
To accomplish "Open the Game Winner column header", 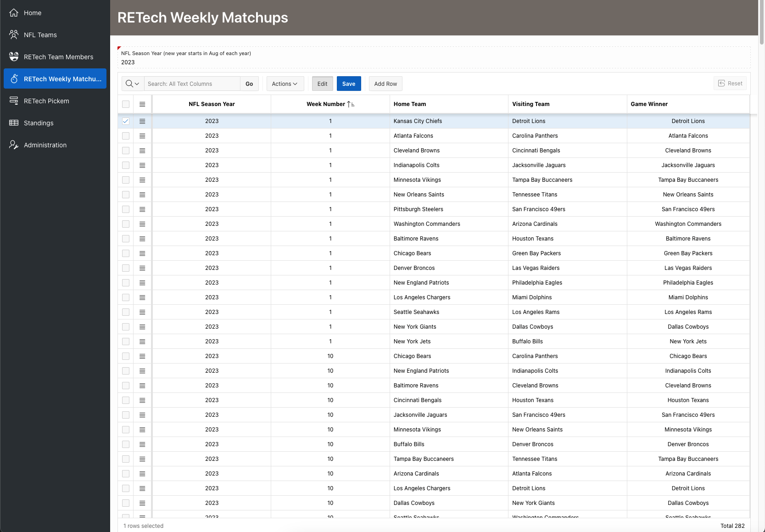I will 649,104.
